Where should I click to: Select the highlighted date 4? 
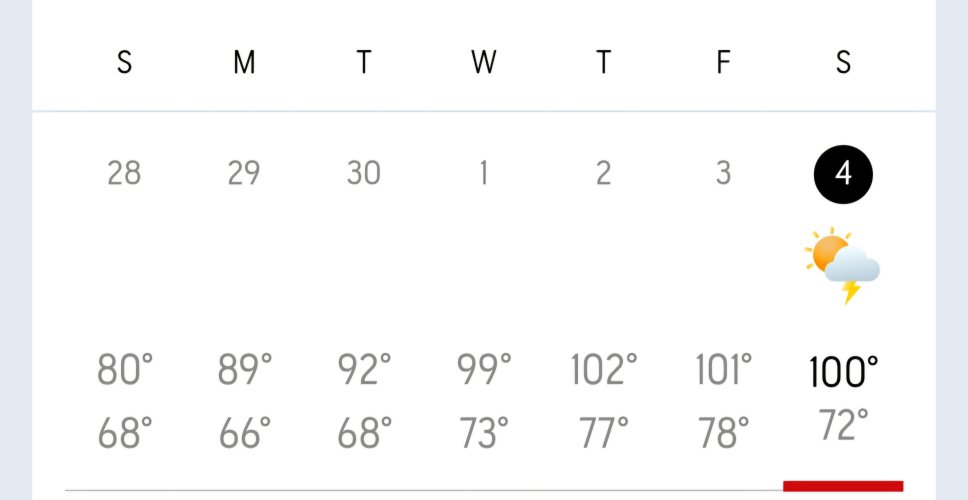843,175
